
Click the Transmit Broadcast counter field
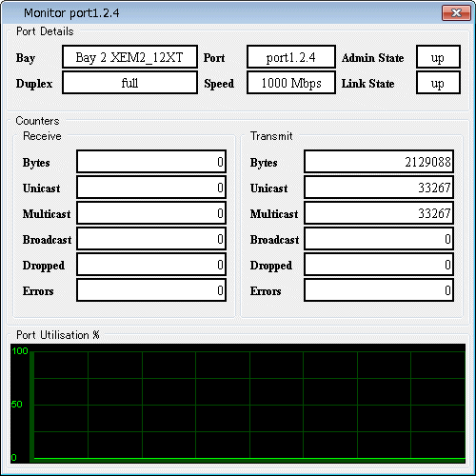pyautogui.click(x=379, y=239)
